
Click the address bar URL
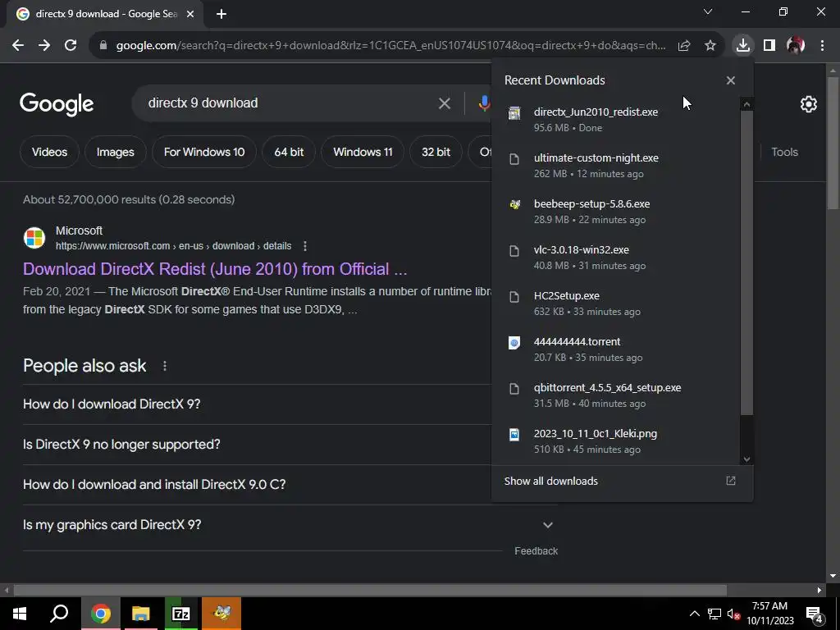(391, 46)
